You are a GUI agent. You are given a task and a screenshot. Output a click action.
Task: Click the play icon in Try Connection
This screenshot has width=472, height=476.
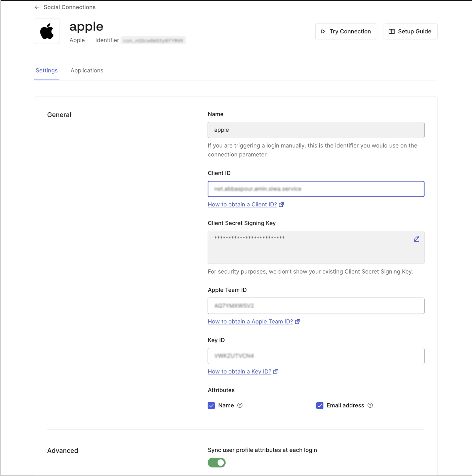pos(323,31)
